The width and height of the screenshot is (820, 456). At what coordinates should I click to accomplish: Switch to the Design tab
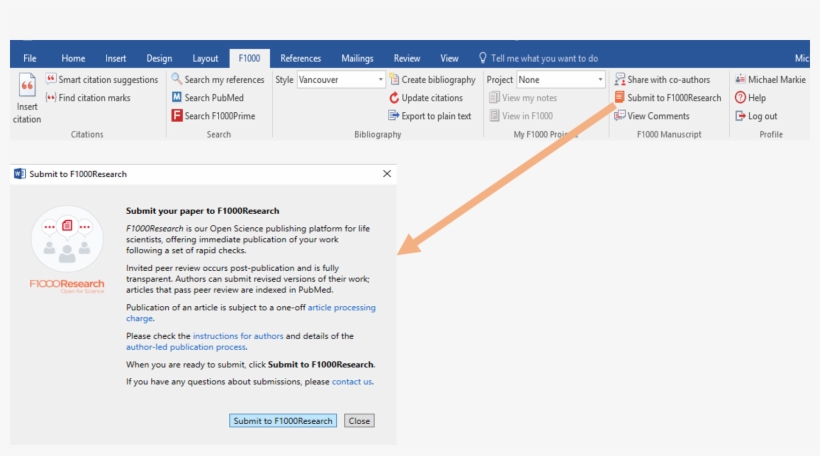(x=159, y=58)
